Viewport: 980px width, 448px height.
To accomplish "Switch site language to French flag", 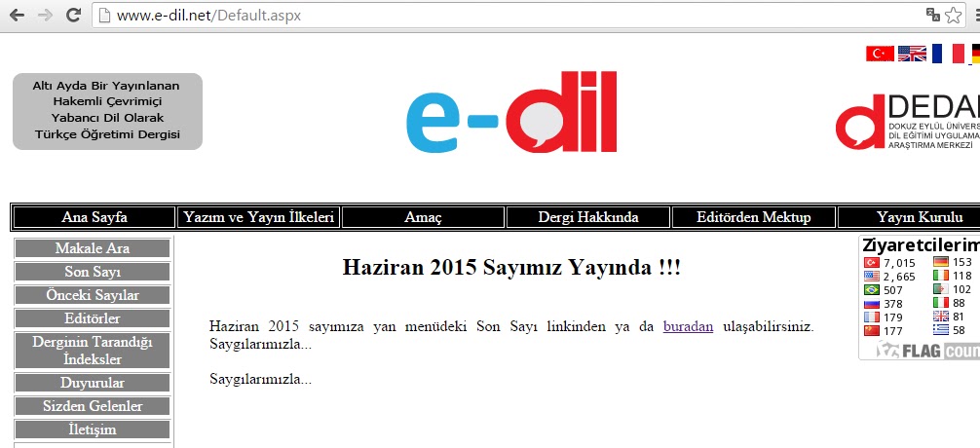I will [948, 54].
